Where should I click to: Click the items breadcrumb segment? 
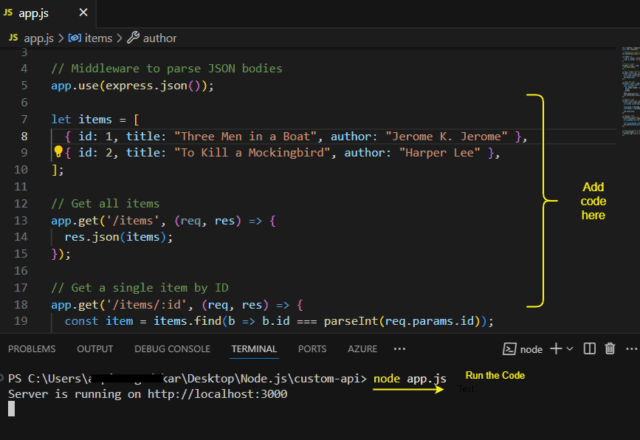pyautogui.click(x=98, y=38)
